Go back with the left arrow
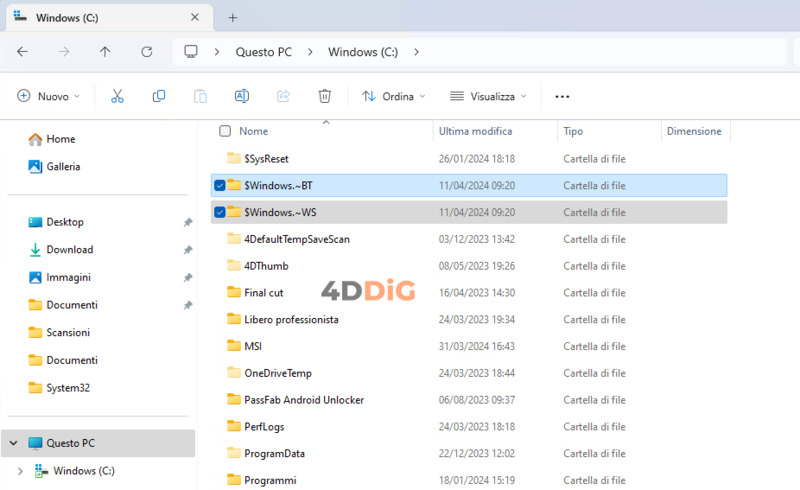Screen dimensions: 800x490 [x=22, y=52]
